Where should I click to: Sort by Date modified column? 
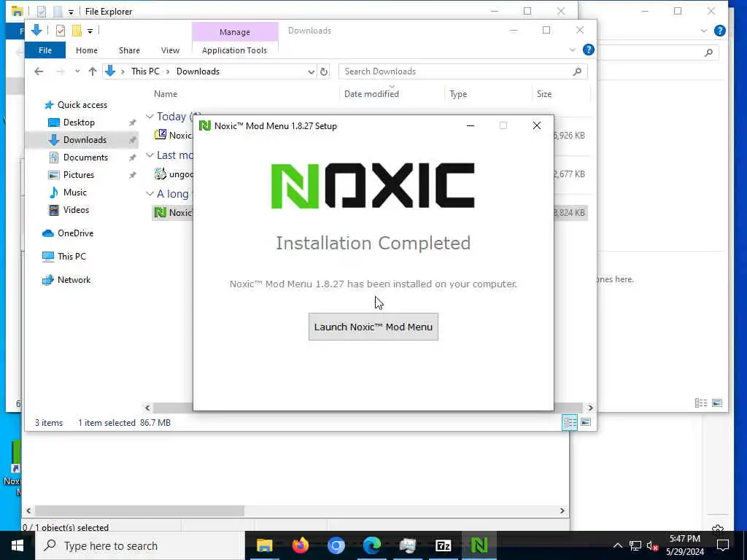click(371, 94)
